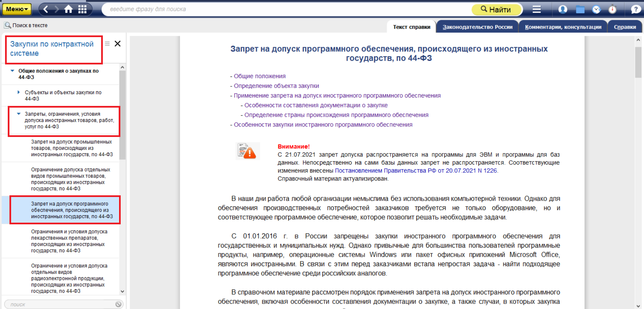Click the document vertical scrollbar thumb

pyautogui.click(x=638, y=62)
